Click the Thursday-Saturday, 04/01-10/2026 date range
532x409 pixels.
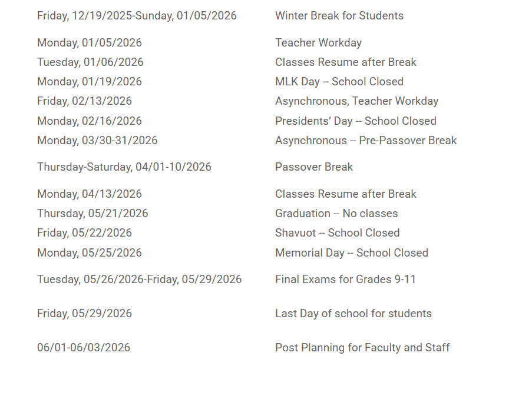pyautogui.click(x=124, y=167)
